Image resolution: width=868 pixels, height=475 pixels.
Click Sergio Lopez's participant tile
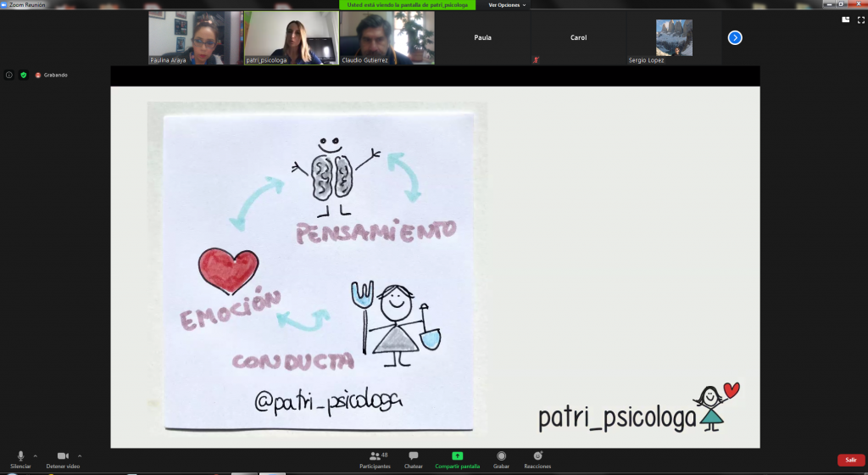pos(674,38)
